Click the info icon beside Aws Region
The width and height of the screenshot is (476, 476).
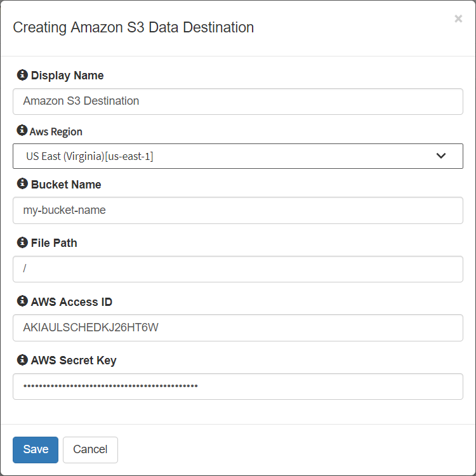22,130
